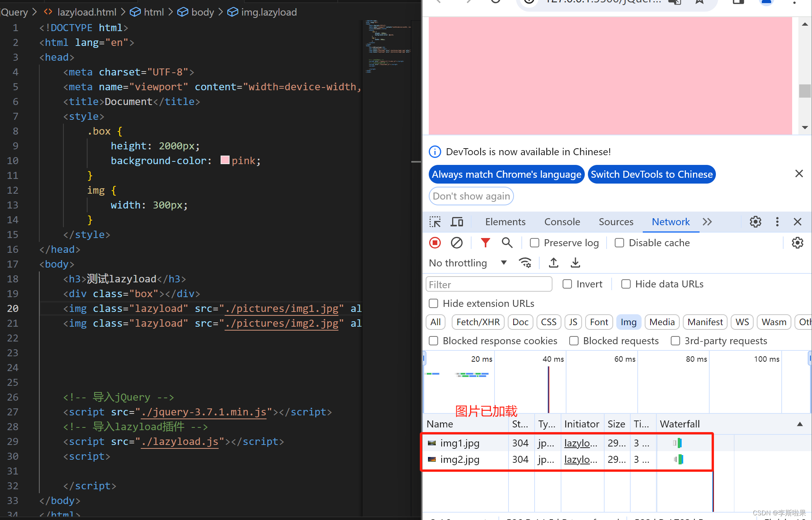Click the export HAR download icon
The width and height of the screenshot is (812, 520).
pos(575,263)
